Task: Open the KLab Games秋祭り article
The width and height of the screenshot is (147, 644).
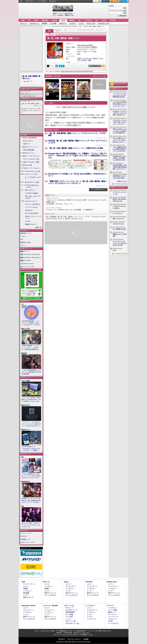Action: point(77,175)
